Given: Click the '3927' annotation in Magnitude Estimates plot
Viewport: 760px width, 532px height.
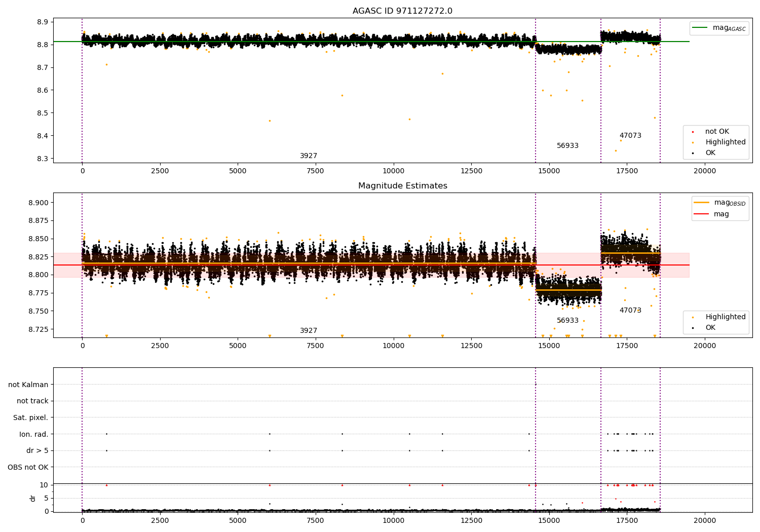Looking at the screenshot, I should pos(309,331).
